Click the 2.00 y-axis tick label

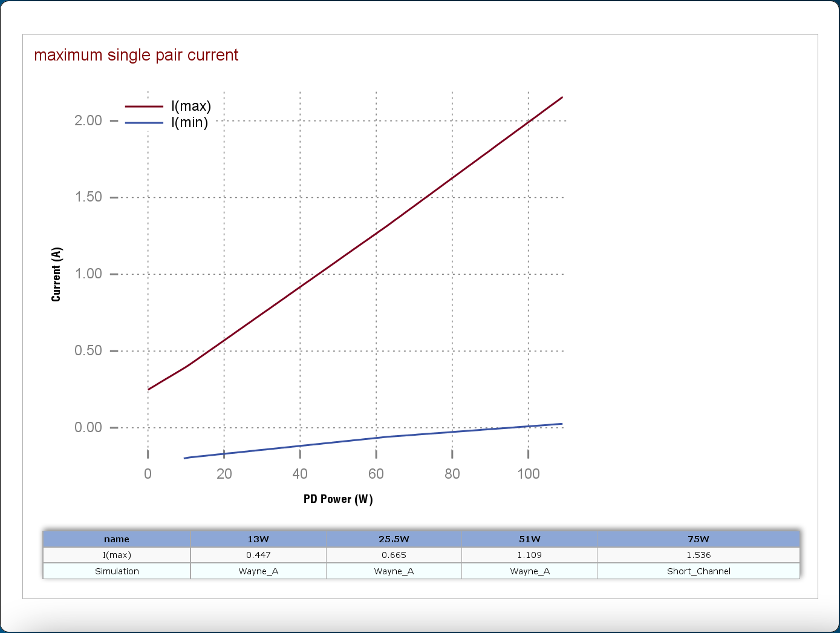point(88,120)
